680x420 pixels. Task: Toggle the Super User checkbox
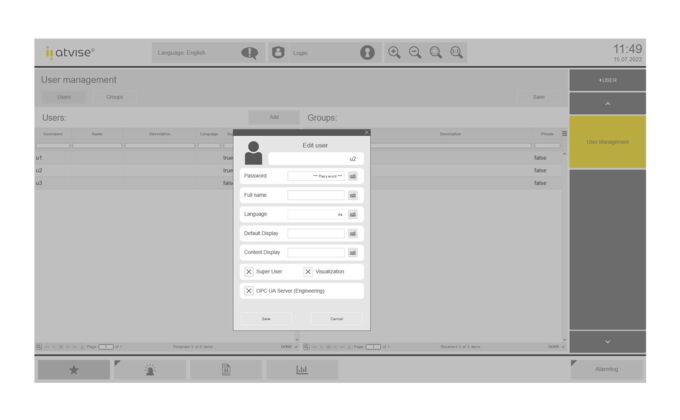pyautogui.click(x=249, y=272)
